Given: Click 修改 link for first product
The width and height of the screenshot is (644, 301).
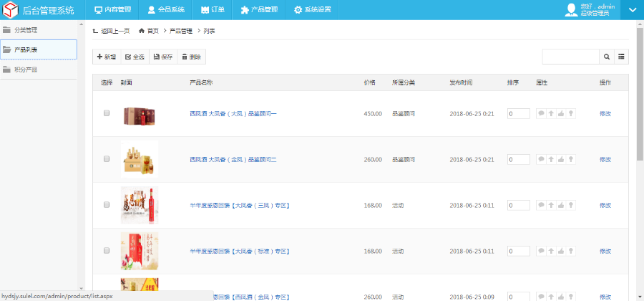Looking at the screenshot, I should (605, 113).
